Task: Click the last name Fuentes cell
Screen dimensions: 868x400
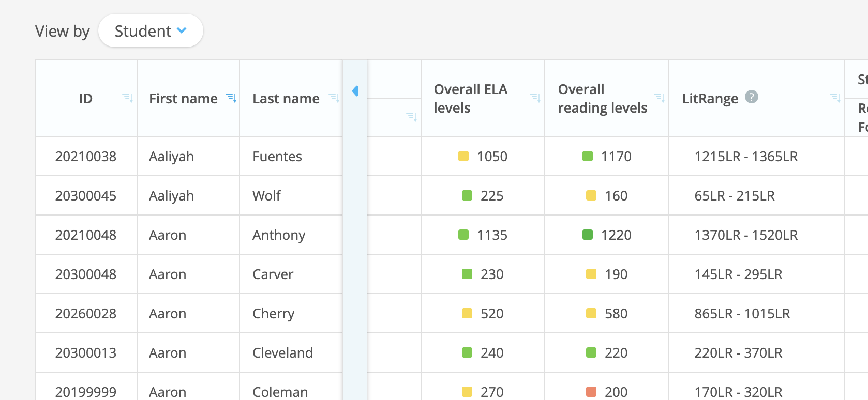Action: click(x=277, y=156)
